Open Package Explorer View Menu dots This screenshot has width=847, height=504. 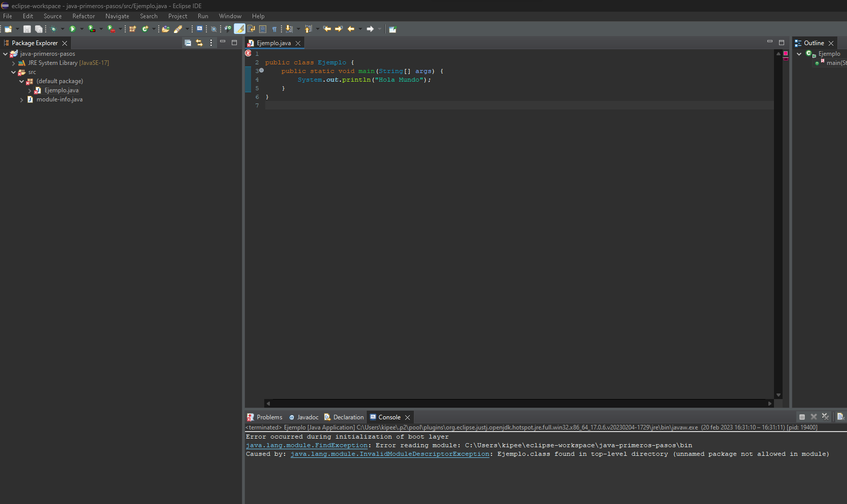(211, 43)
